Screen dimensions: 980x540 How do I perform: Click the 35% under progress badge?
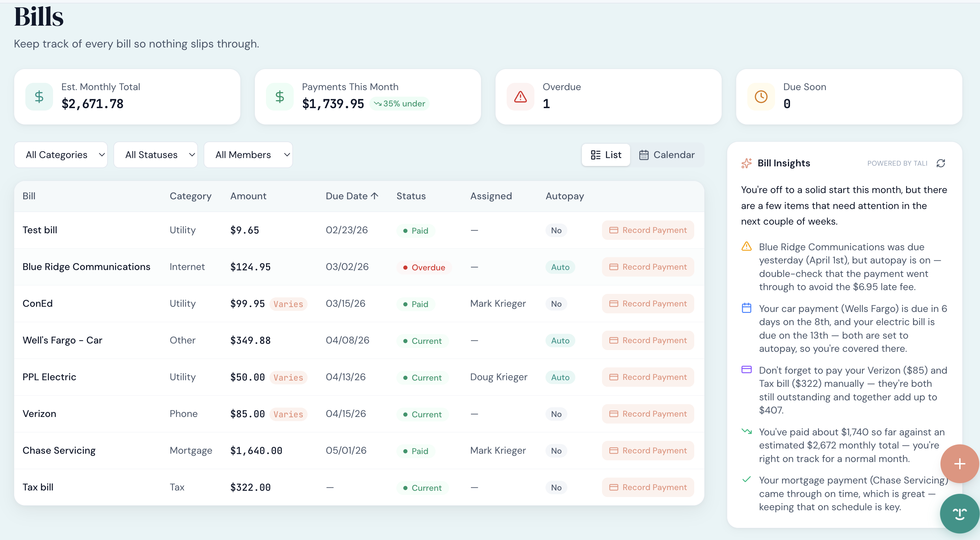click(399, 103)
